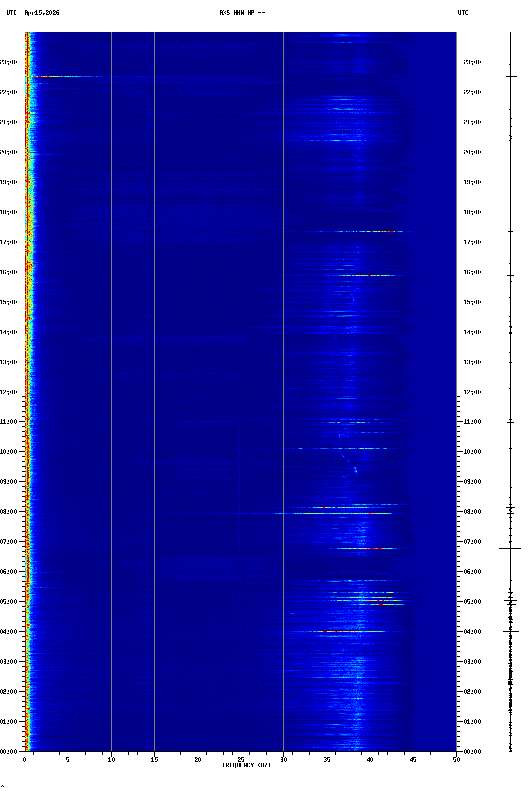Click the large seismogram spike near 13:00

click(x=510, y=367)
